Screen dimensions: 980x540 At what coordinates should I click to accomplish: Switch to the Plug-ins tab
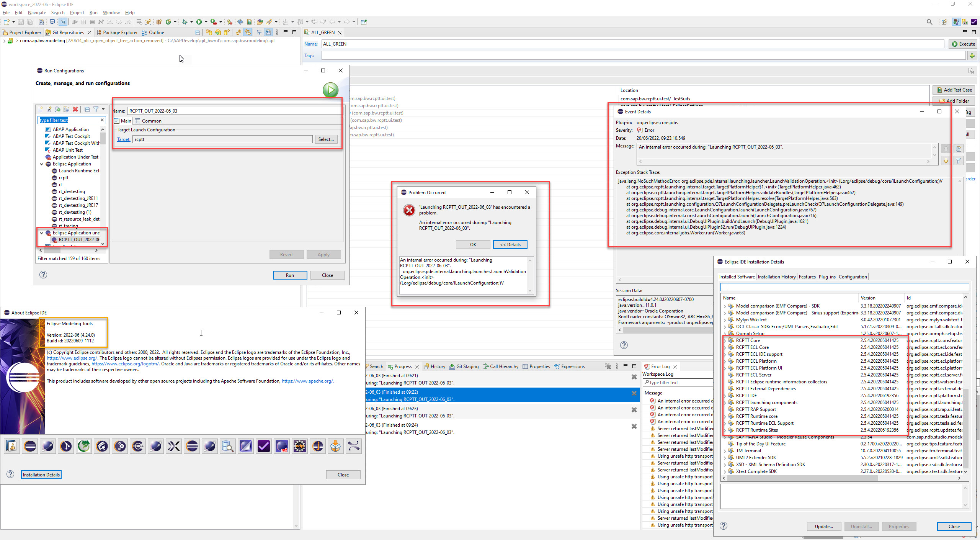pos(827,277)
